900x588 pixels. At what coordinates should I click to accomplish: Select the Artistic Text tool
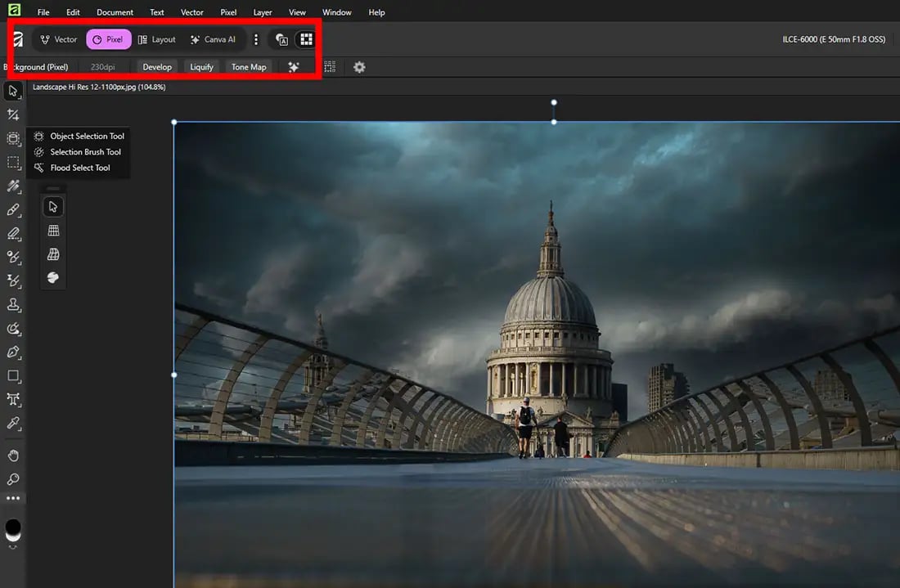[x=13, y=400]
